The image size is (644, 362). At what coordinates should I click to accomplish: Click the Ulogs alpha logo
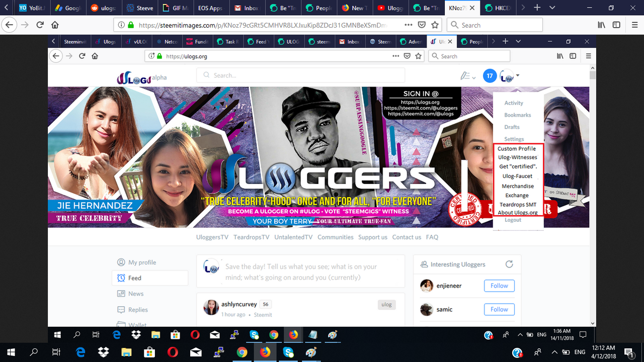point(141,78)
